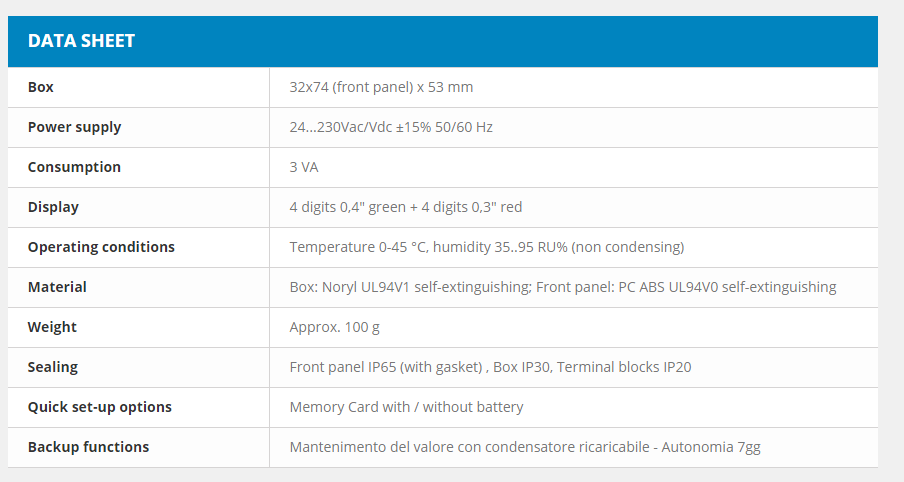Click the temperature and humidity value text
Screen dimensions: 904x482
tap(486, 247)
